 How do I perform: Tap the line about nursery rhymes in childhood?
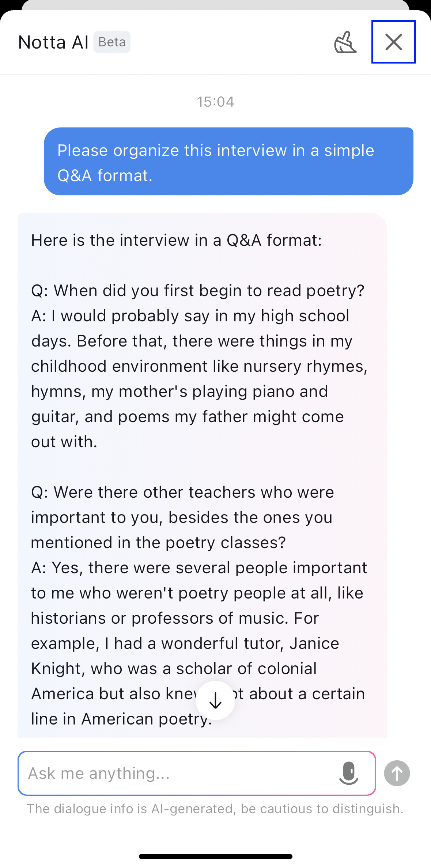click(x=199, y=366)
